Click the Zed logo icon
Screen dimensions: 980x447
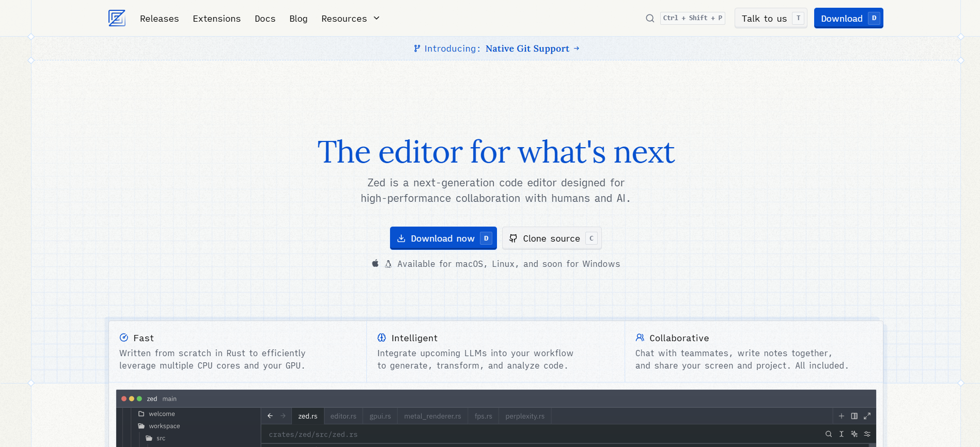click(117, 18)
